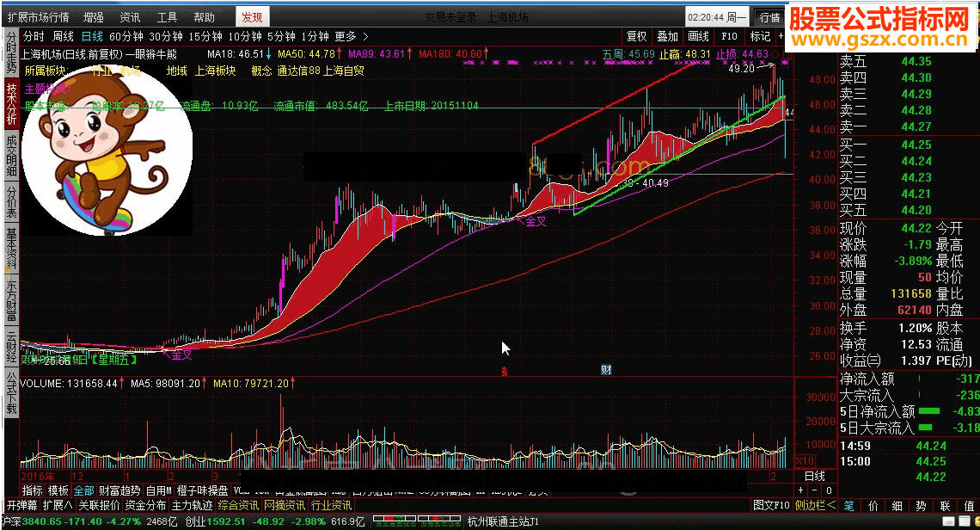This screenshot has width=980, height=530.
Task: Select 1分钟 period
Action: (315, 37)
